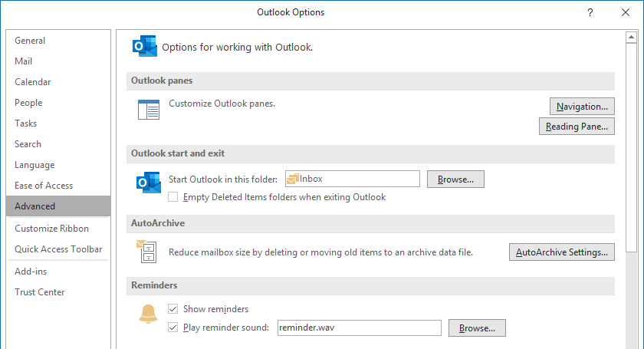Open the Tasks options category

click(58, 123)
